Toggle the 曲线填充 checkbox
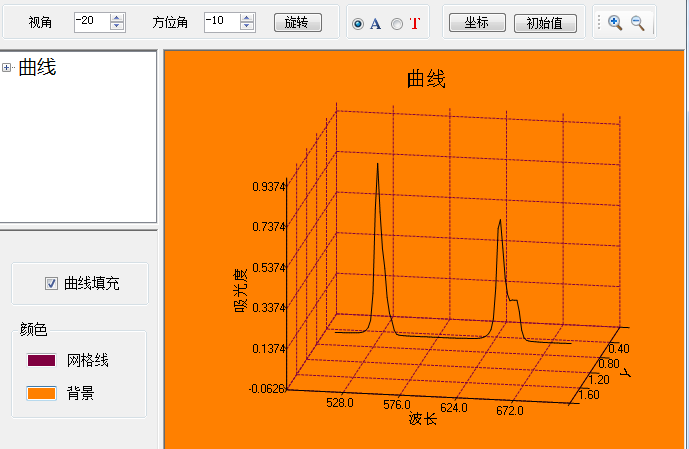 pyautogui.click(x=52, y=284)
